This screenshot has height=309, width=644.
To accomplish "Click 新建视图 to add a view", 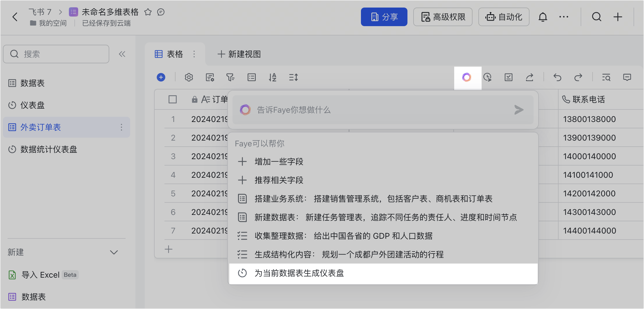I will [x=239, y=54].
